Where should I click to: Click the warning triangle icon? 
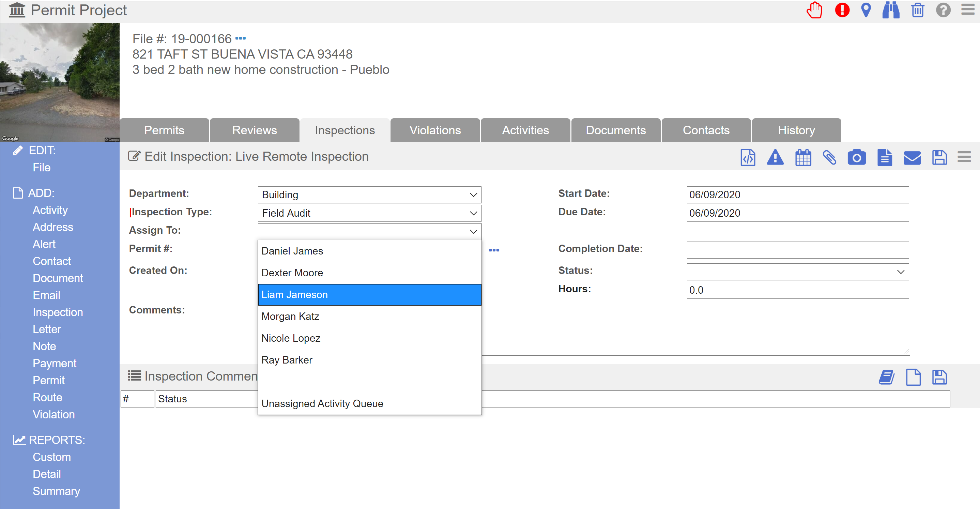click(775, 157)
